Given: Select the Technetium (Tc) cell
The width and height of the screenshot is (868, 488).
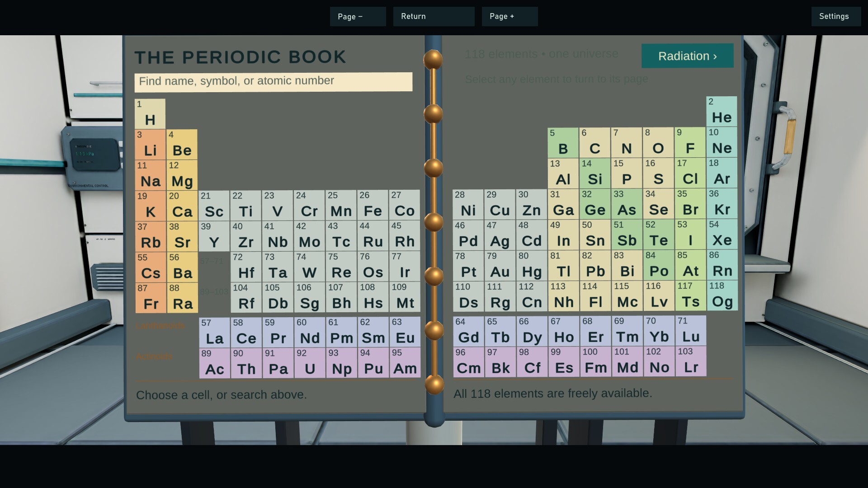Looking at the screenshot, I should 341,236.
